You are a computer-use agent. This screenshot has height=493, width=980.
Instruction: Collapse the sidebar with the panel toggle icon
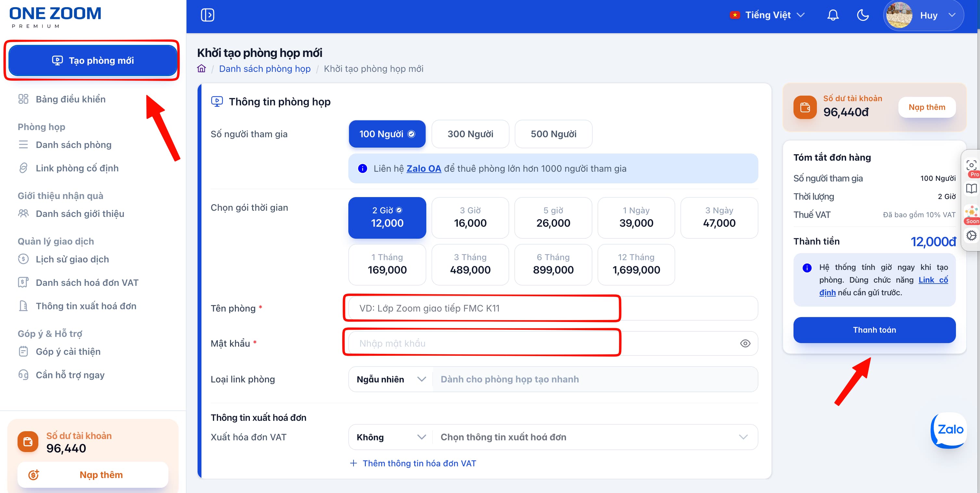point(207,15)
